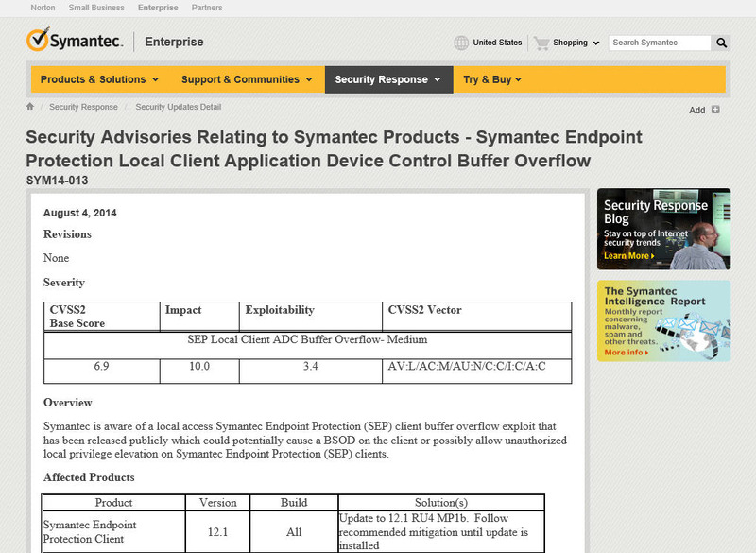Go to the Partners top link
This screenshot has width=756, height=553.
[x=207, y=8]
